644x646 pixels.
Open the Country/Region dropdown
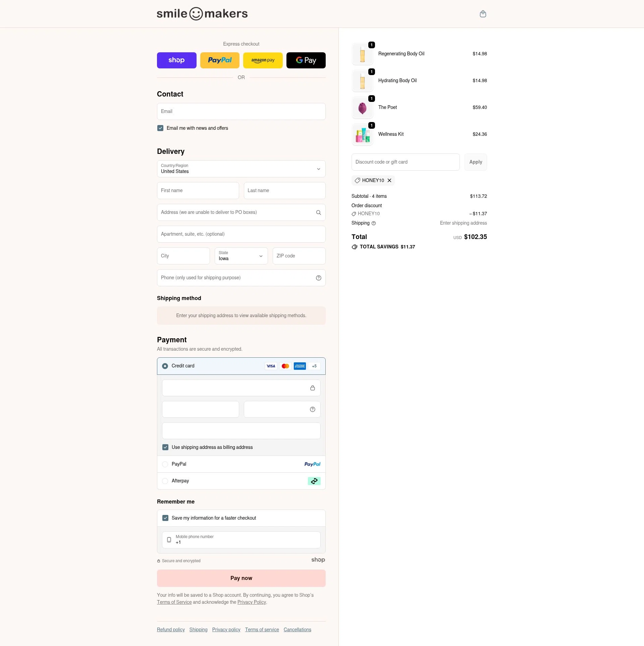click(241, 169)
